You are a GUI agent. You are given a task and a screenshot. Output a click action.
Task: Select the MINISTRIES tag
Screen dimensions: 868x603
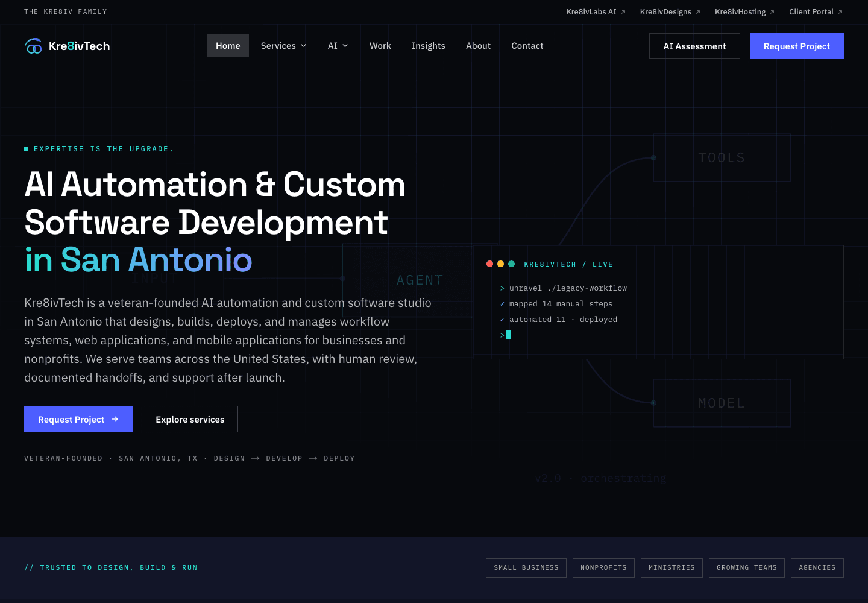tap(671, 568)
